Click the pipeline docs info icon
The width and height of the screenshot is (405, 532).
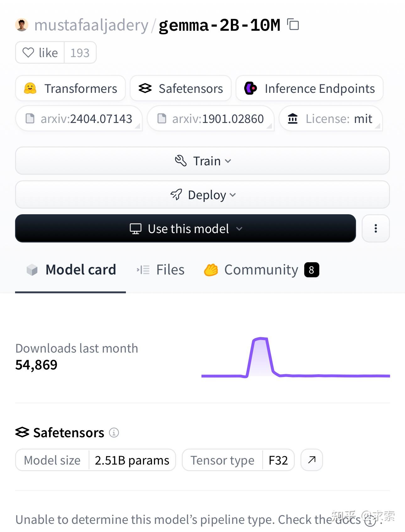pyautogui.click(x=370, y=521)
